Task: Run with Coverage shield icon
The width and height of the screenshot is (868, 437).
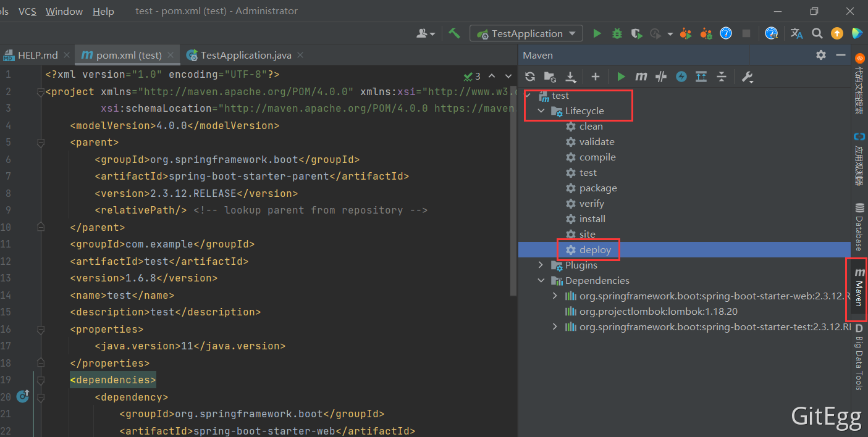Action: (x=636, y=33)
